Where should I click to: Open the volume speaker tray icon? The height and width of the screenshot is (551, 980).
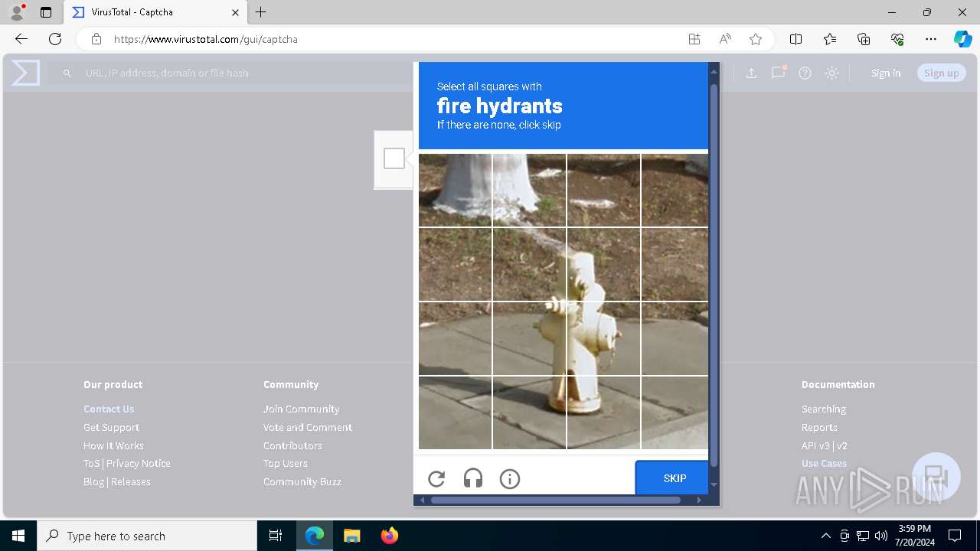tap(881, 536)
